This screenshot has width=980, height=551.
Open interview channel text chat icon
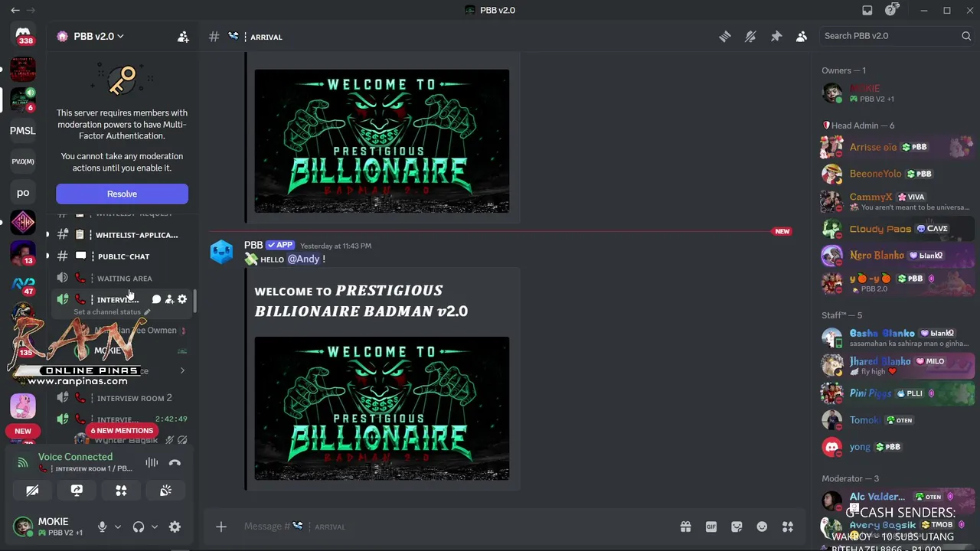tap(156, 299)
